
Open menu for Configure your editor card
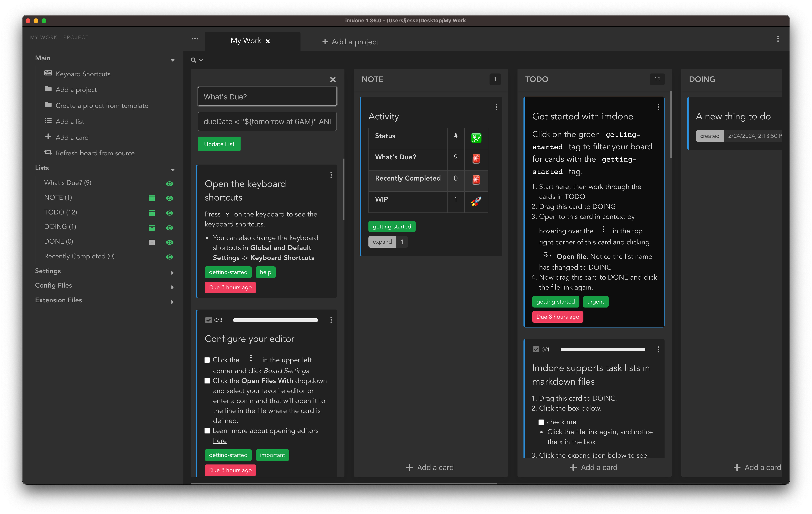pos(331,320)
